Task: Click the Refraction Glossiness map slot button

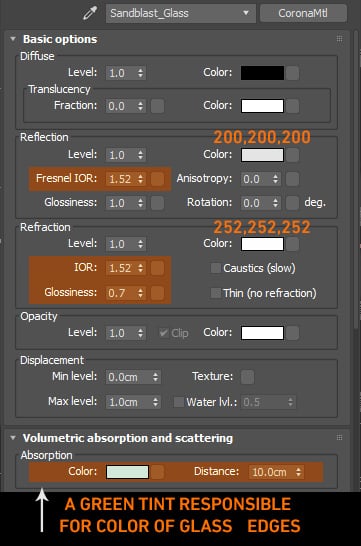Action: tap(157, 293)
